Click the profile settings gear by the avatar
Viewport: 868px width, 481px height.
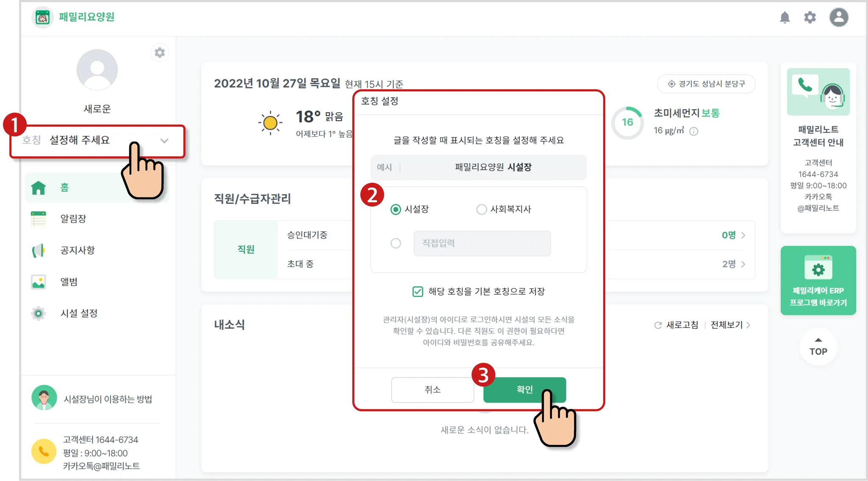pos(160,53)
